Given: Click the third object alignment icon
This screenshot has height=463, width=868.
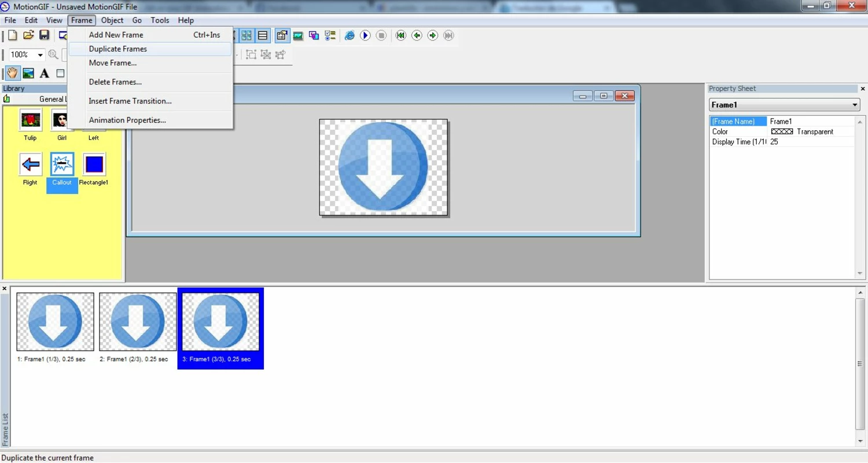Looking at the screenshot, I should coord(280,54).
